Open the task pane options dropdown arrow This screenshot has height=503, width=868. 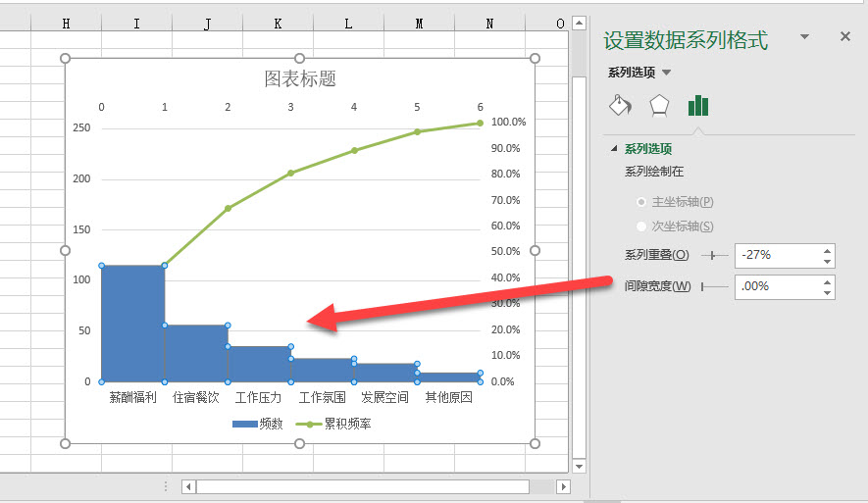click(x=805, y=36)
